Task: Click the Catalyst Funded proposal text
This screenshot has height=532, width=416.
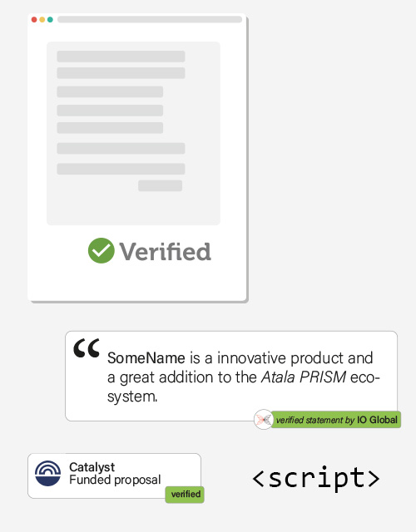Action: (x=115, y=473)
